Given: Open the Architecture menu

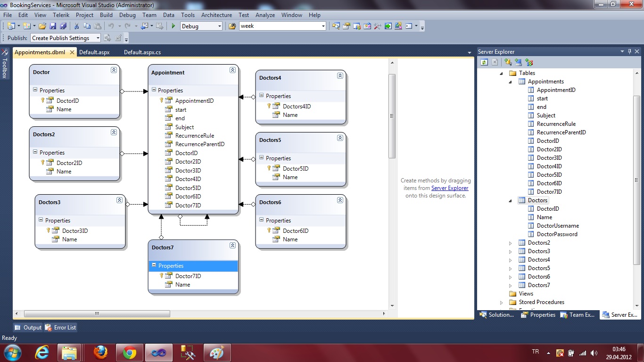Looking at the screenshot, I should 216,15.
